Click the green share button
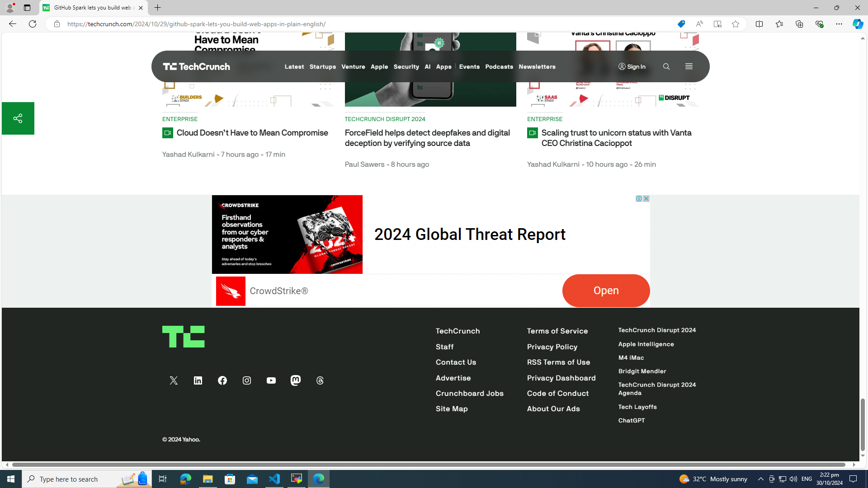 pos(18,118)
